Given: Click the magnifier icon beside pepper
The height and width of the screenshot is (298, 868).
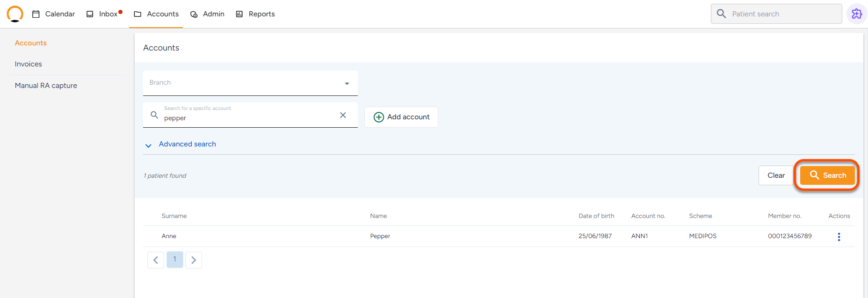Looking at the screenshot, I should click(154, 115).
